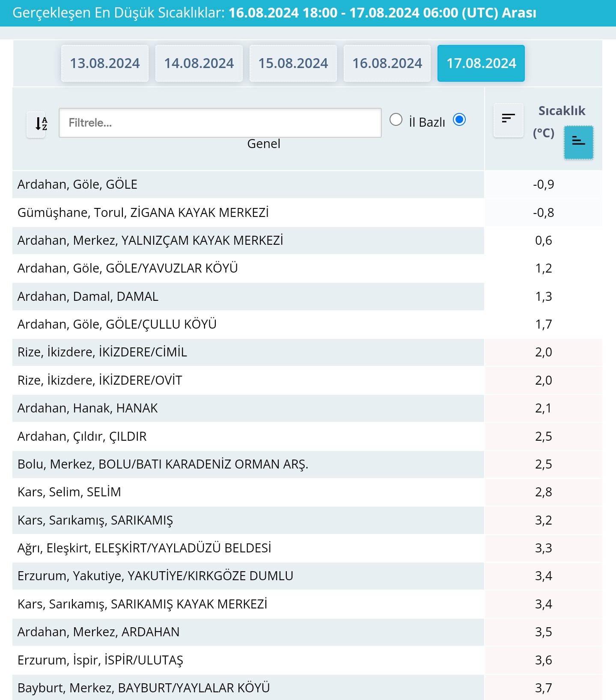Click the 2,8 temperature value

[x=543, y=492]
